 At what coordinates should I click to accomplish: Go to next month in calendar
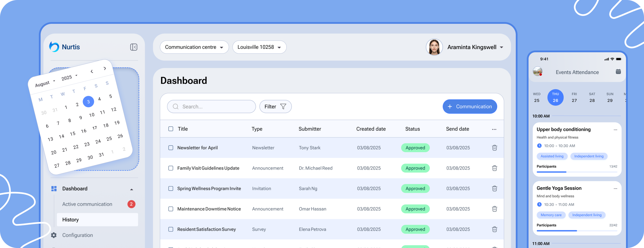tap(105, 69)
